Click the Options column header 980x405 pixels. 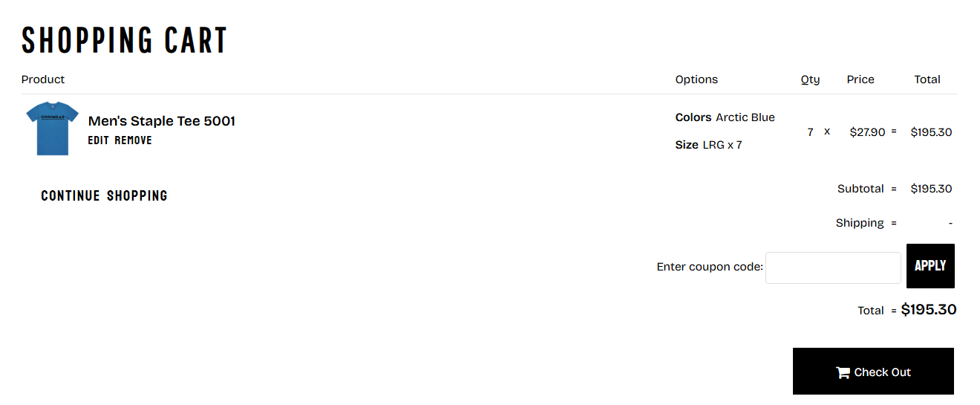(x=696, y=80)
